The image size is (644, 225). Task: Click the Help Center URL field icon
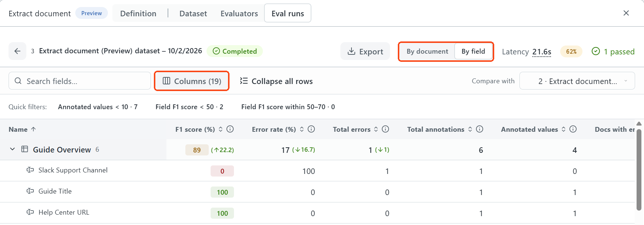[30, 212]
